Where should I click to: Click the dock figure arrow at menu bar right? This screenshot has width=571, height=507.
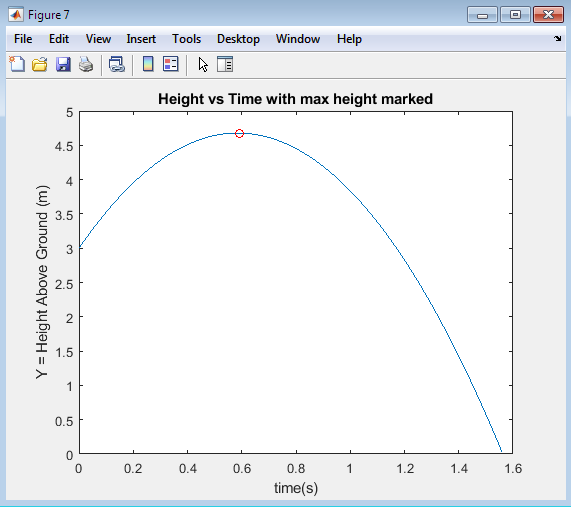pos(558,38)
